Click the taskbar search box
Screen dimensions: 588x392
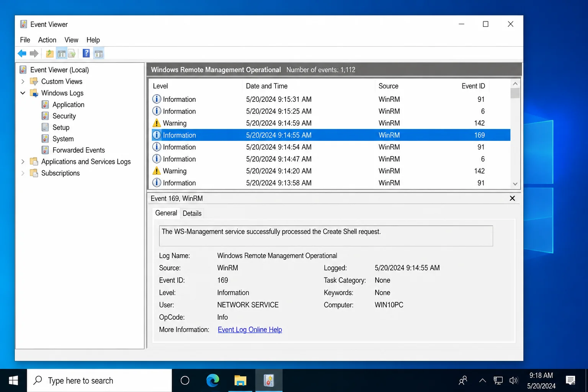click(100, 381)
